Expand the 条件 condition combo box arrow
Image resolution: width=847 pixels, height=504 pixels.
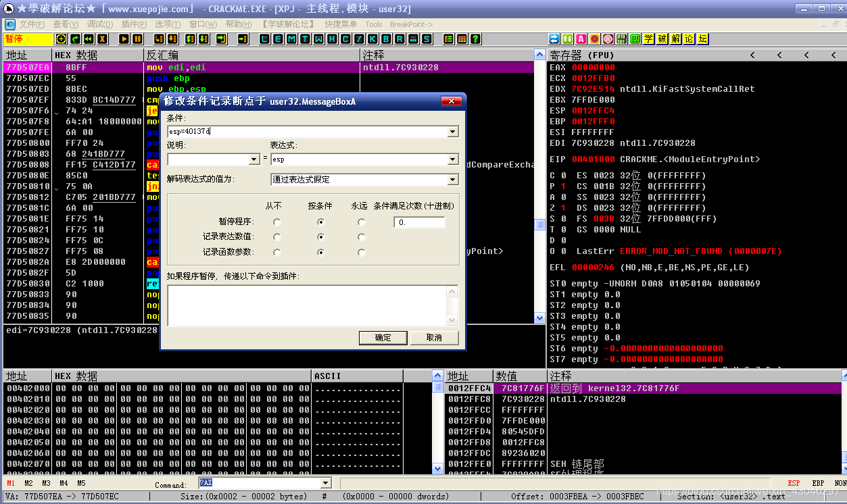[x=453, y=132]
